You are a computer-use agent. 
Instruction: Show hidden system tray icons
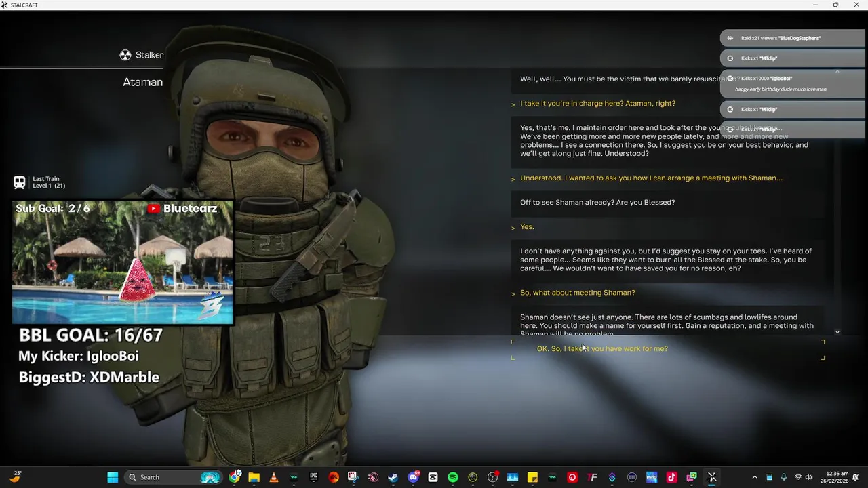click(x=755, y=477)
